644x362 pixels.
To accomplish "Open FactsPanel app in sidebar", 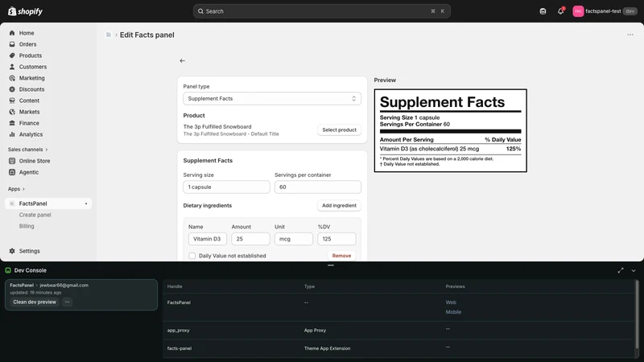I will pyautogui.click(x=48, y=204).
